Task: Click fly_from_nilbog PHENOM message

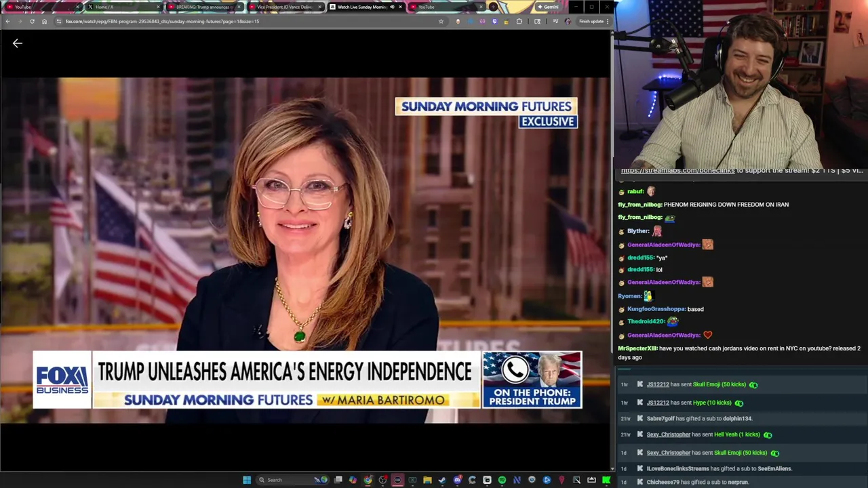Action: point(703,205)
